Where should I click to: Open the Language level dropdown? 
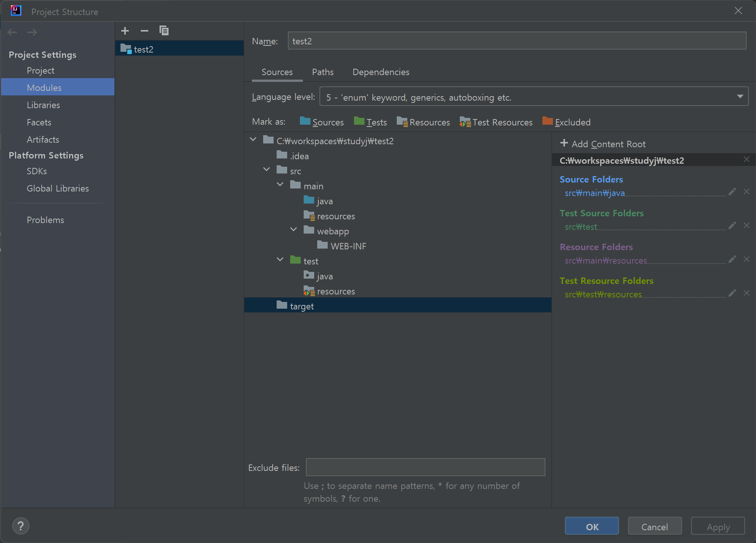click(x=533, y=97)
